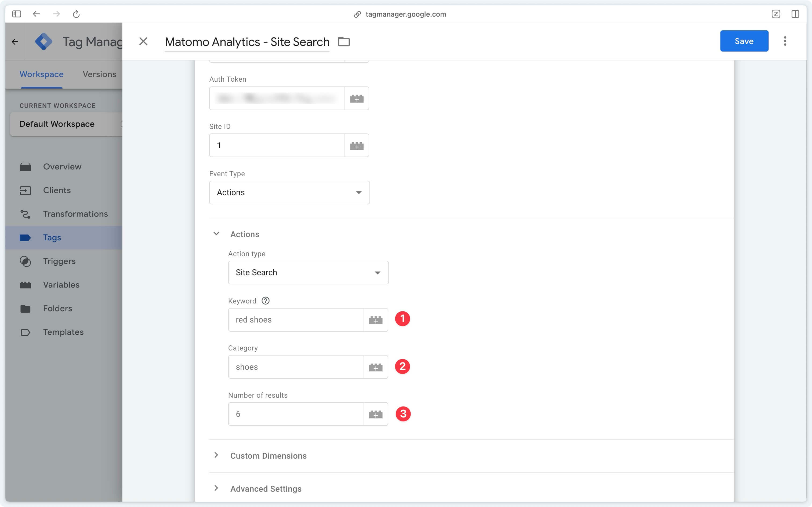Screen dimensions: 812x507
Task: Open Triggers in the sidebar
Action: (64, 261)
